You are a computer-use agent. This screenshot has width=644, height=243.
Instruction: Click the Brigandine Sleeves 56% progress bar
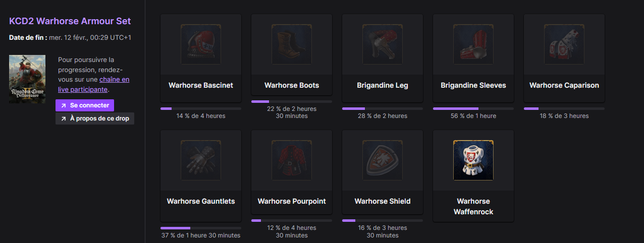click(x=473, y=108)
